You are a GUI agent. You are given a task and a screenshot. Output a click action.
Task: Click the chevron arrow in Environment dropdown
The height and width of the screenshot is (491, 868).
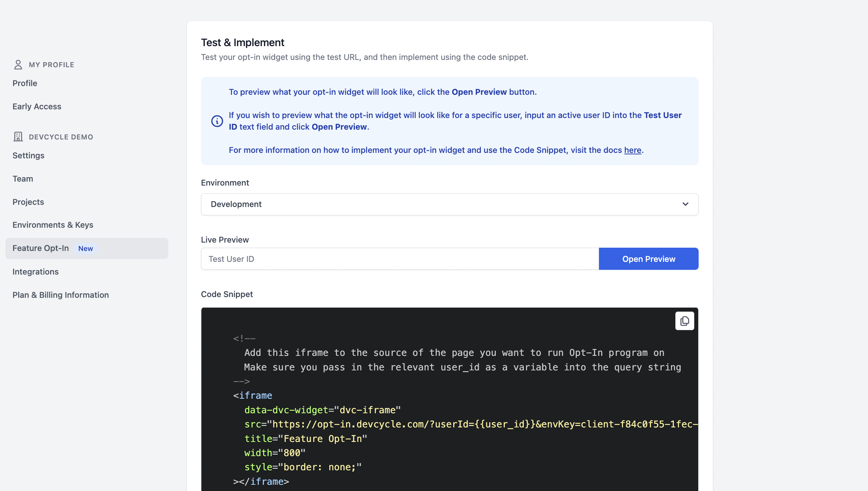pyautogui.click(x=686, y=204)
